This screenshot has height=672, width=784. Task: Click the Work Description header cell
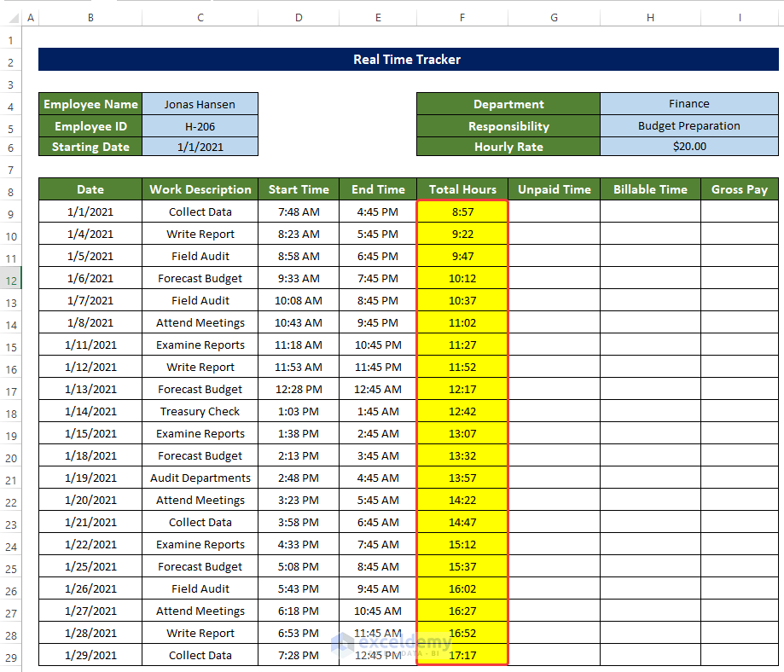point(200,189)
